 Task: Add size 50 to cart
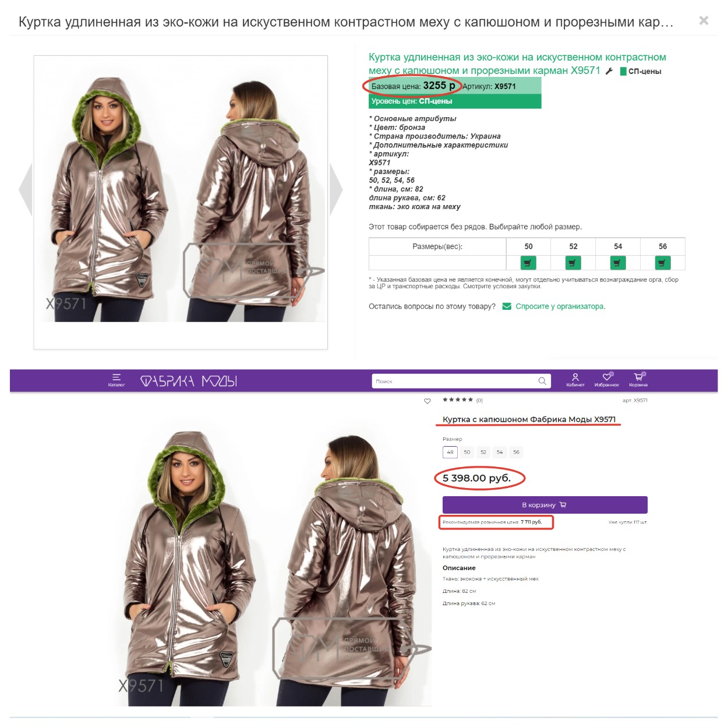[528, 263]
